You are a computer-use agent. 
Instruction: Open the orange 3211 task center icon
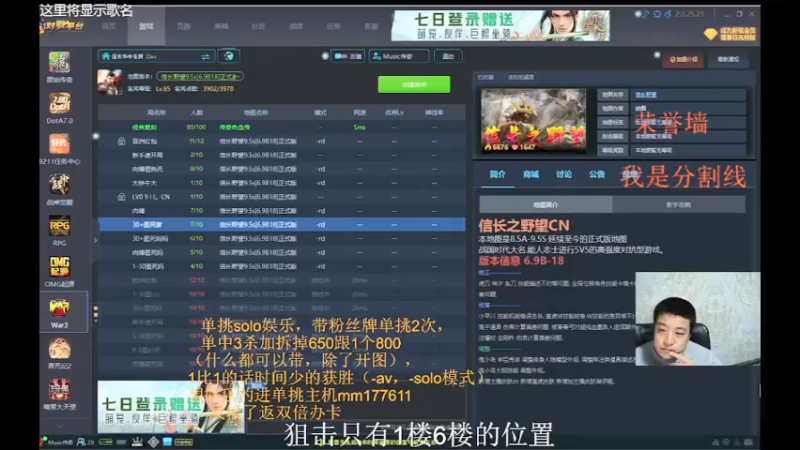(59, 144)
